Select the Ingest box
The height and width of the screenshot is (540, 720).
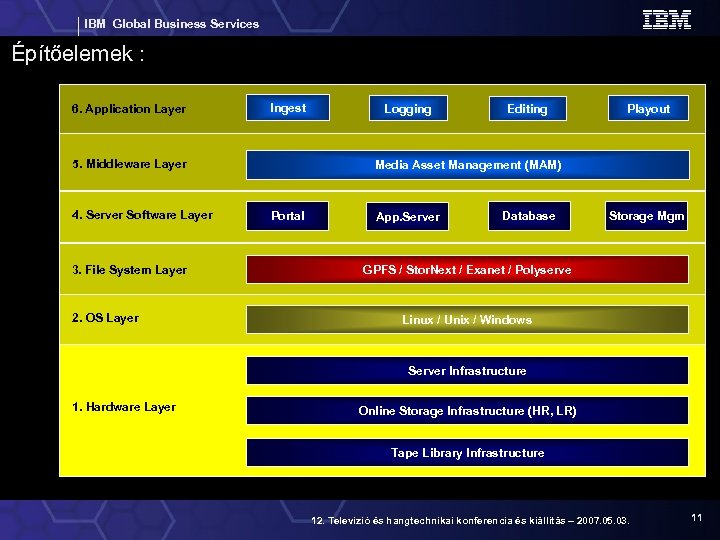point(288,107)
